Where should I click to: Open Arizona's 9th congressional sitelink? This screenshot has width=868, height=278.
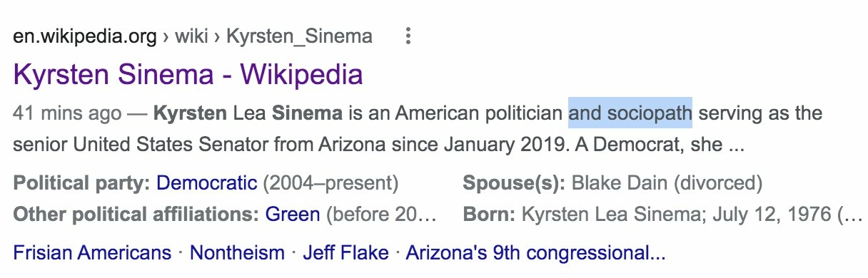pyautogui.click(x=536, y=252)
